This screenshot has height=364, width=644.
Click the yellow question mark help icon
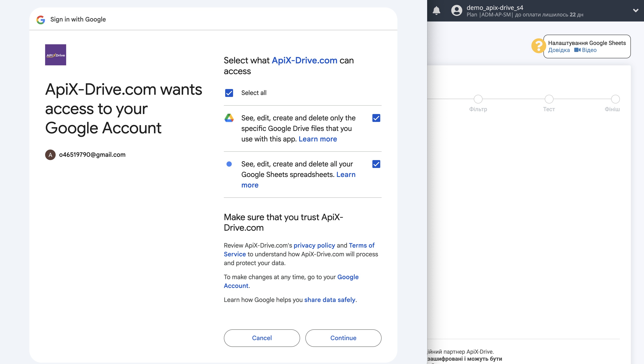tap(538, 46)
